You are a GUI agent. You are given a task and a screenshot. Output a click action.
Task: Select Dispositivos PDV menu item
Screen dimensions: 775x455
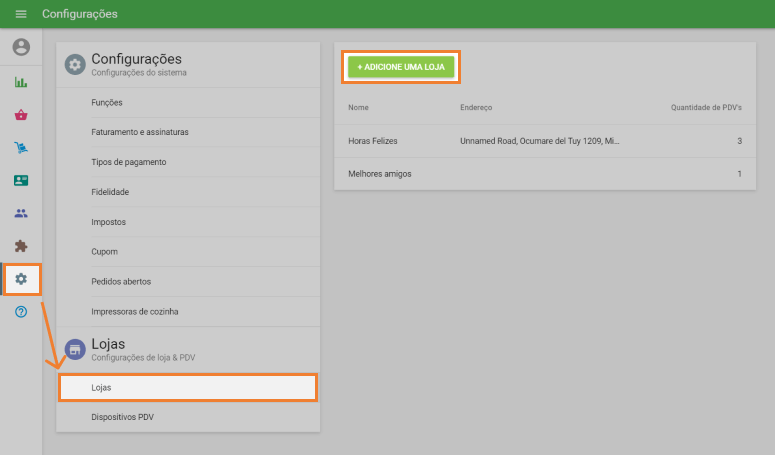pyautogui.click(x=122, y=417)
